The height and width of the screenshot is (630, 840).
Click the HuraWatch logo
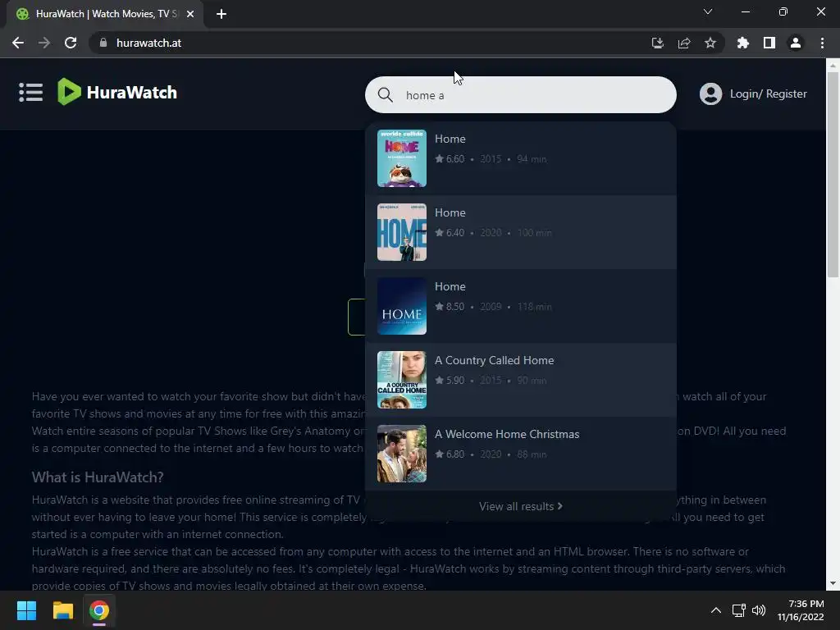click(117, 92)
